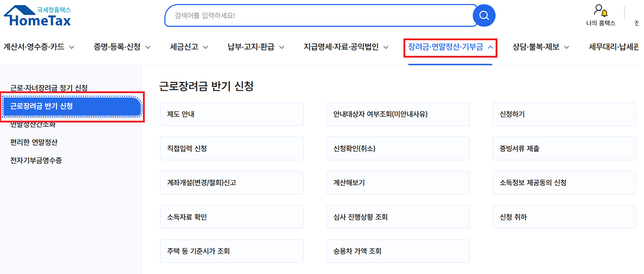Click 신청하기 button
This screenshot has width=644, height=274.
coord(564,114)
